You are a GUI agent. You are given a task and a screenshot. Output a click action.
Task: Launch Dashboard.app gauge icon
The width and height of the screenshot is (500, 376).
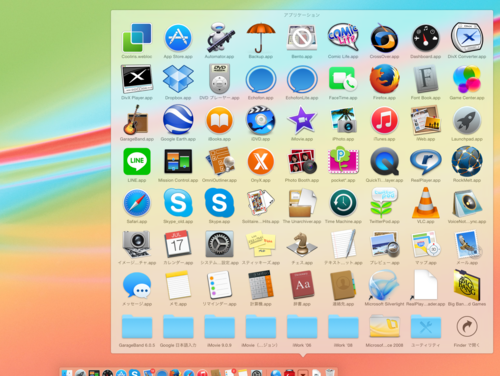point(426,38)
